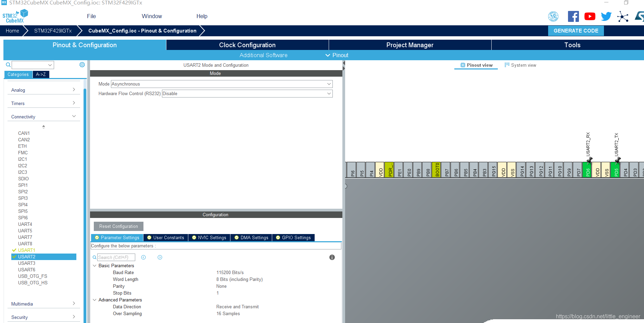Click the Over Sampling value 16 Samples

pos(228,313)
